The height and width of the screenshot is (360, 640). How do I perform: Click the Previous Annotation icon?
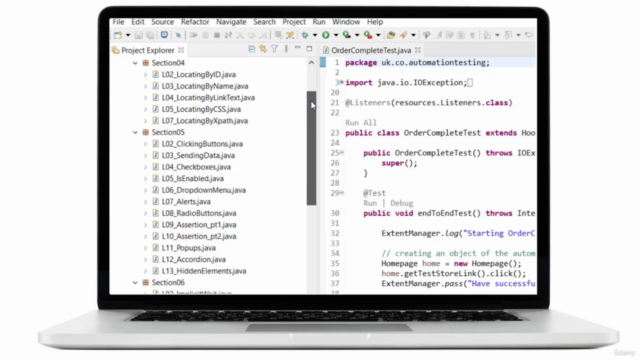point(508,35)
